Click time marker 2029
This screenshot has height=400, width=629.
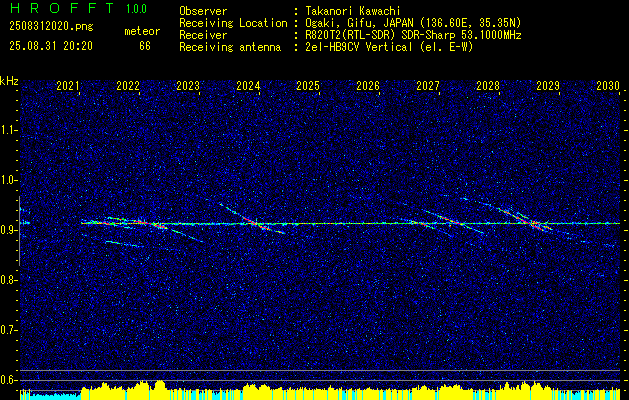(x=548, y=85)
